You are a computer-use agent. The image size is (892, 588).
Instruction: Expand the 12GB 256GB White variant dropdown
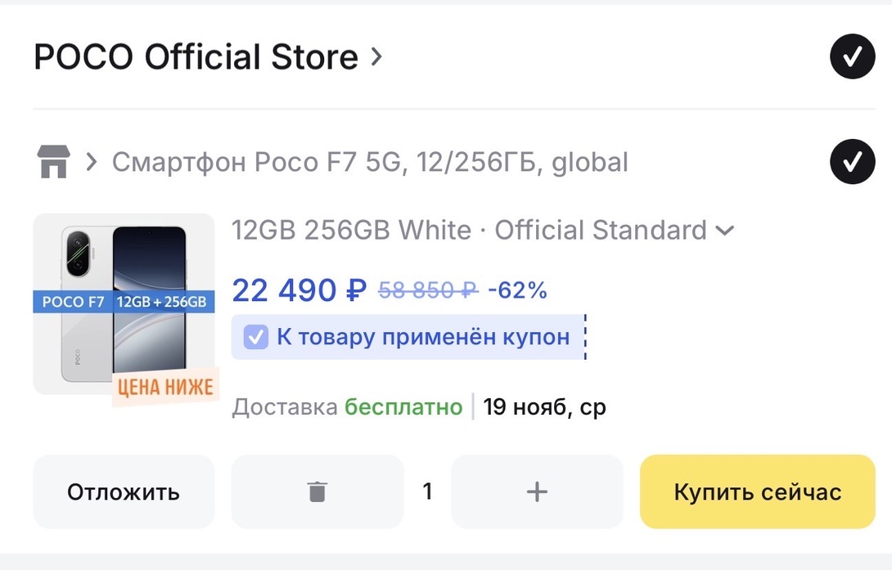point(482,231)
